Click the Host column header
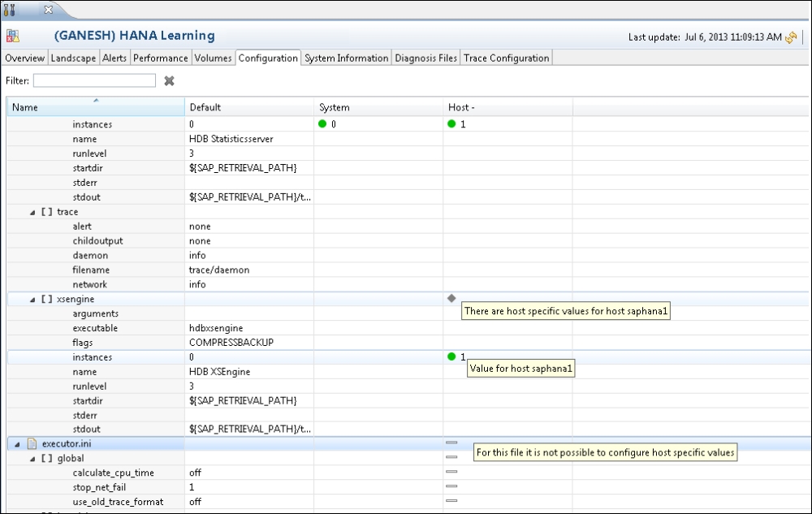Screen dimensions: 812x514 tap(508, 107)
